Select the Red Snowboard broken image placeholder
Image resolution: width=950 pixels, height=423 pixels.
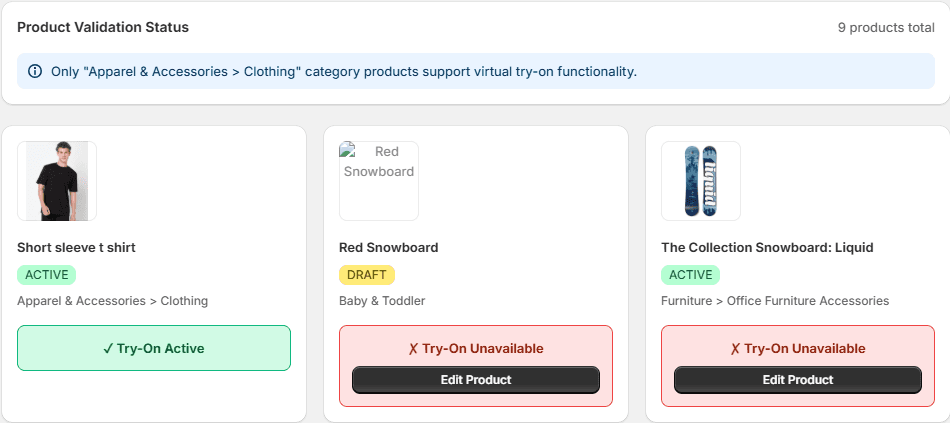pos(379,181)
